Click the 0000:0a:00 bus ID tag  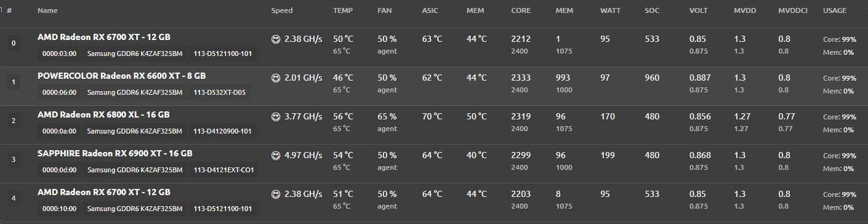click(x=59, y=131)
